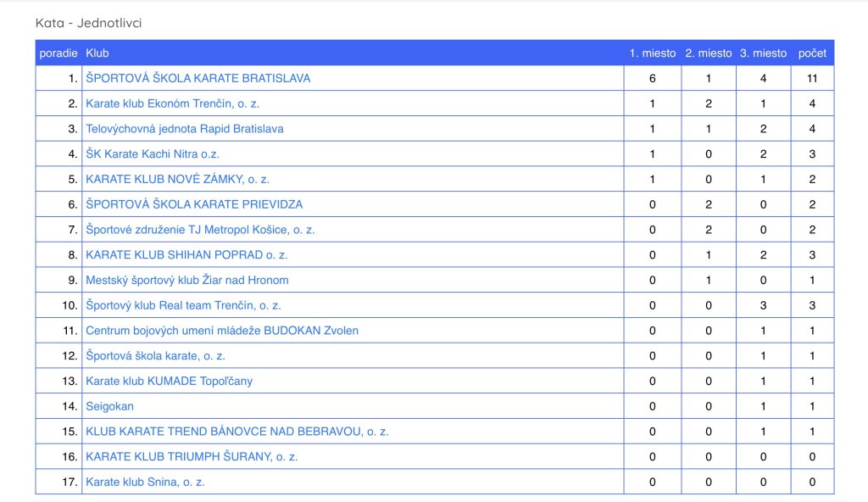Select second-place count 2 for Ekonóm Trenčín
868x502 pixels.
coord(709,103)
